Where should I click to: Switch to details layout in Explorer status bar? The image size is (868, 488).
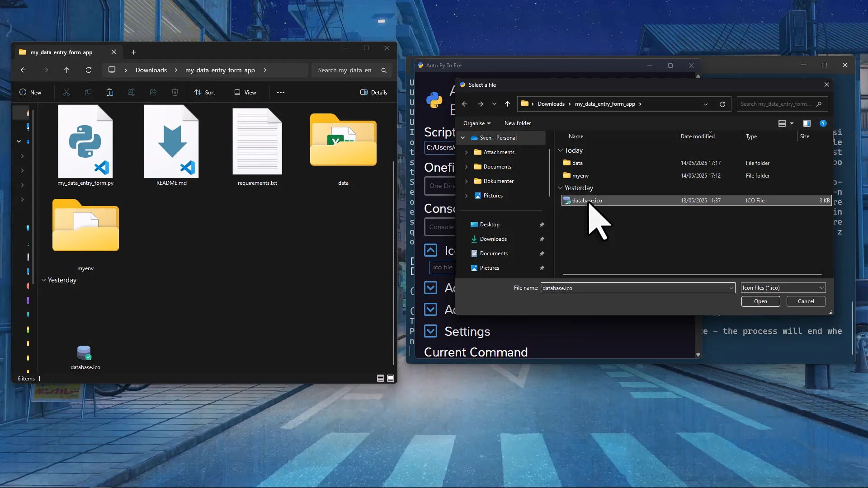380,378
